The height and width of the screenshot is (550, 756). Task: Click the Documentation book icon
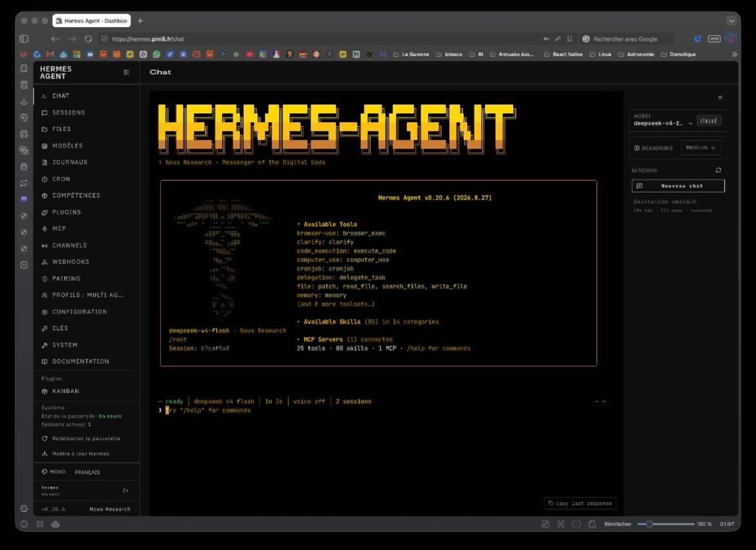pyautogui.click(x=45, y=361)
